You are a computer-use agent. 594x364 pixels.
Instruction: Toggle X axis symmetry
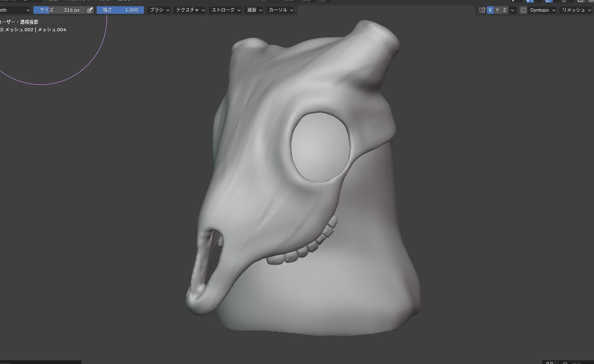490,10
